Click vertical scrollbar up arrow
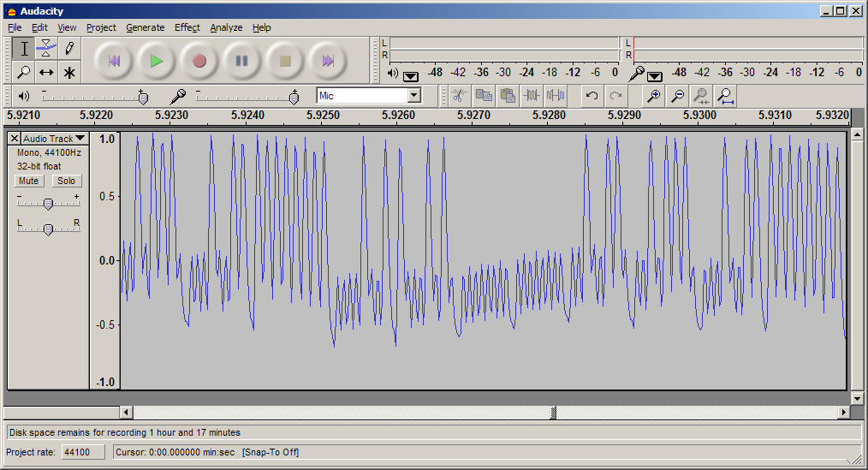868x470 pixels. click(x=857, y=134)
